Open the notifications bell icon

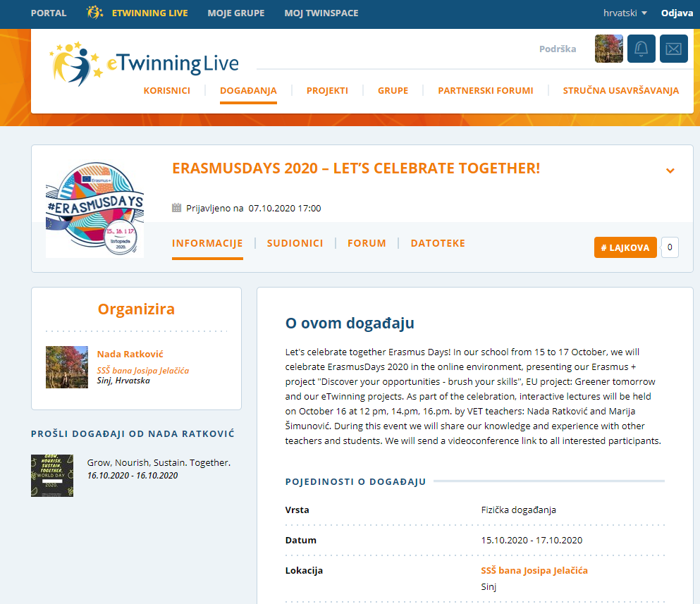[x=641, y=49]
